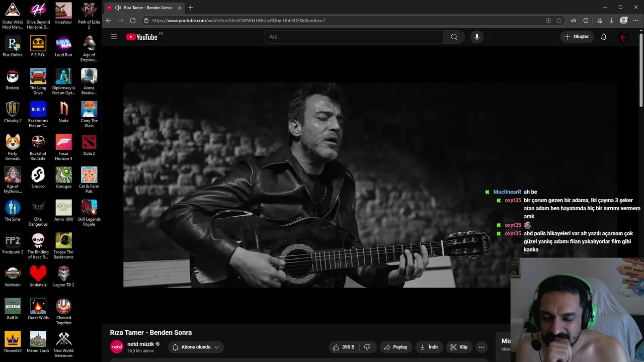Click the browser address bar URL
644x362 pixels.
click(238, 21)
